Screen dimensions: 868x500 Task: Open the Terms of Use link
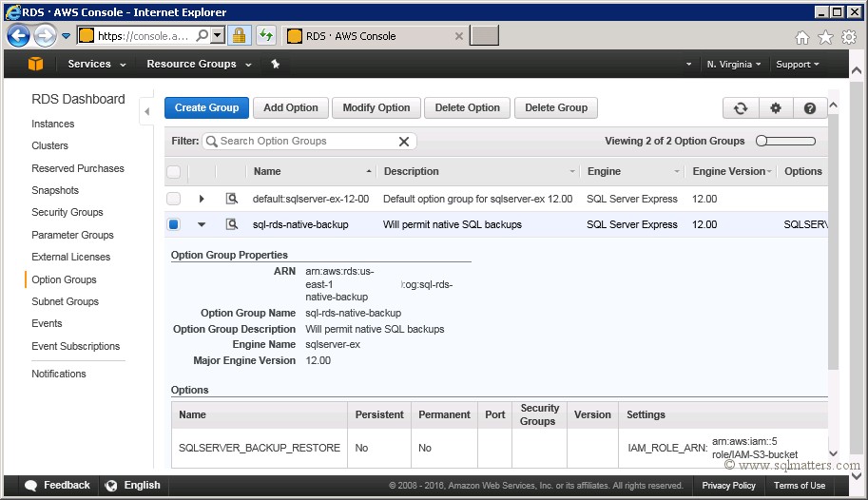800,486
